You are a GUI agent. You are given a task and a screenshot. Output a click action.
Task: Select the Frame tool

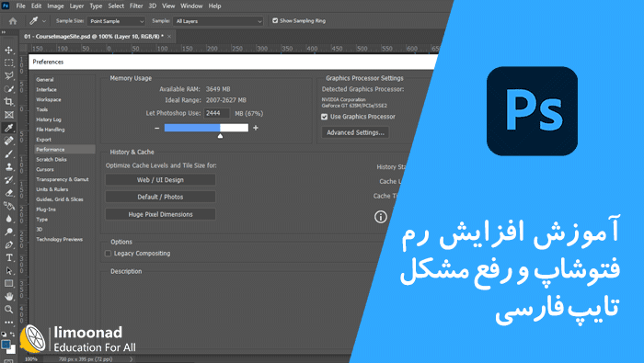(x=8, y=115)
